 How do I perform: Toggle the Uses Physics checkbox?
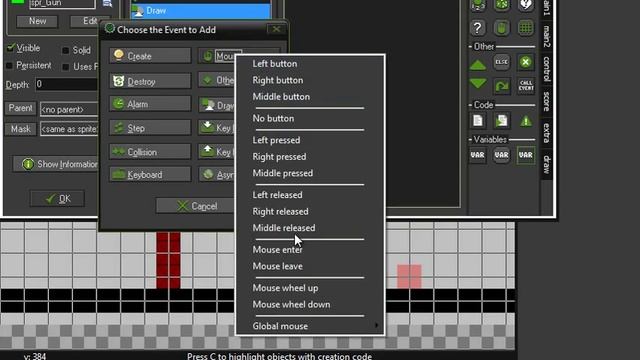point(65,67)
